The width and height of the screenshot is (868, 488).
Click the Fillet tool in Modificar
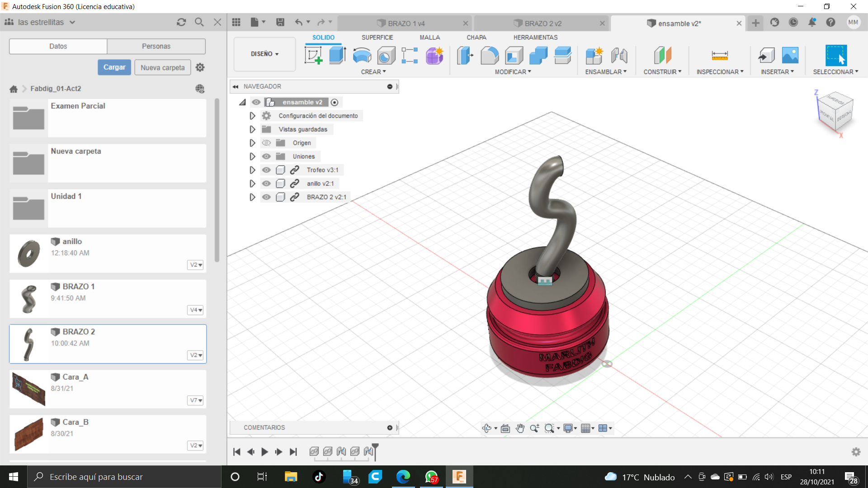point(490,56)
